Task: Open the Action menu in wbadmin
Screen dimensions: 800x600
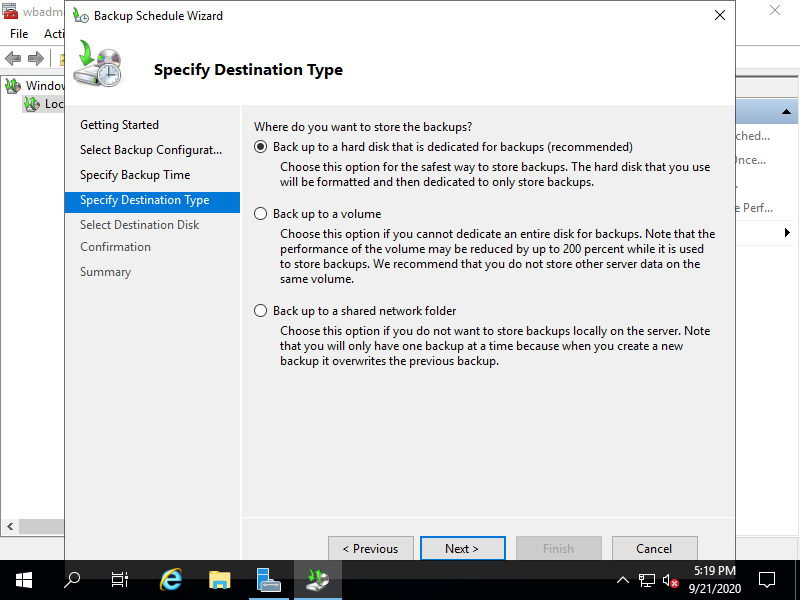Action: (x=54, y=33)
